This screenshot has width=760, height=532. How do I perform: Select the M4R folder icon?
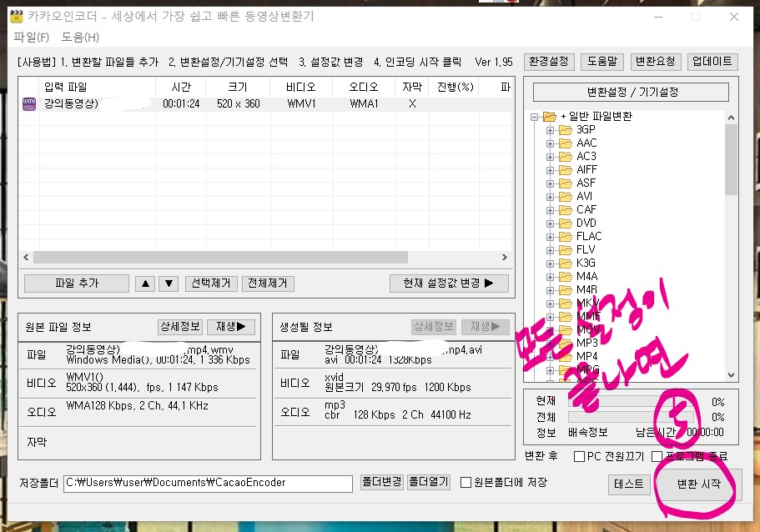565,289
